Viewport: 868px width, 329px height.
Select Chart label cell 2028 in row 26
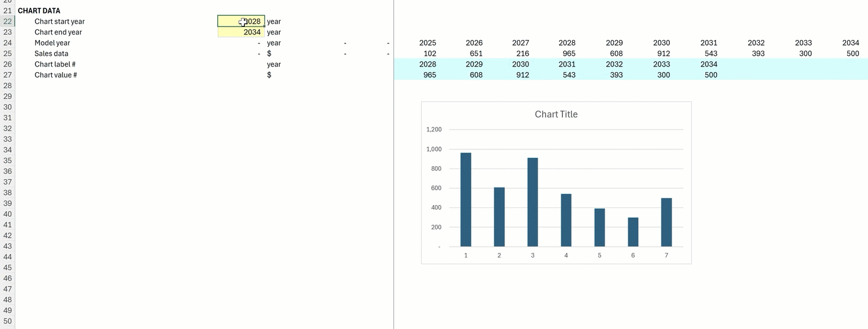coord(428,64)
